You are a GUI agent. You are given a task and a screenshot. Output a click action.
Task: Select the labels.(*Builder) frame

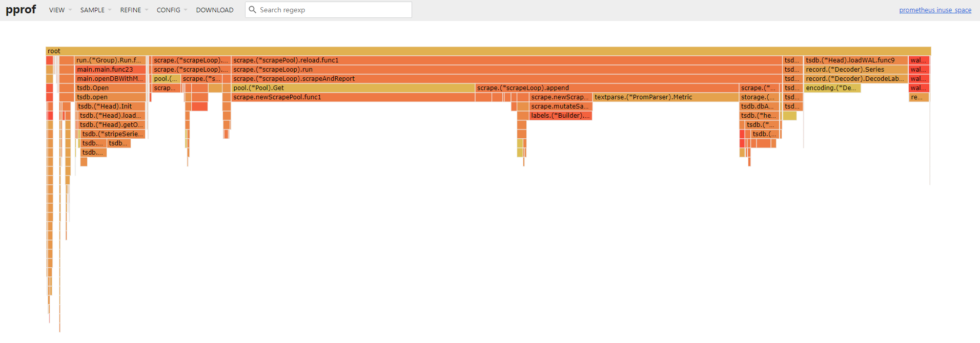click(x=560, y=116)
